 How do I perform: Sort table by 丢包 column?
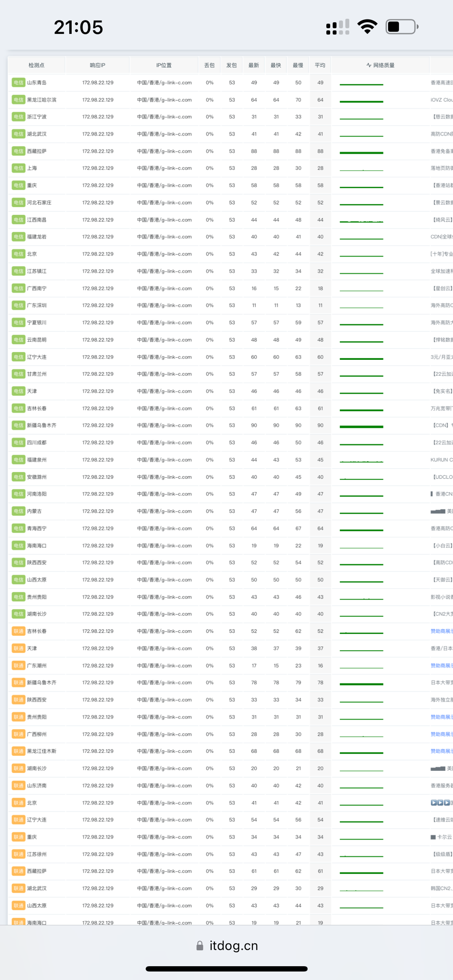point(209,65)
